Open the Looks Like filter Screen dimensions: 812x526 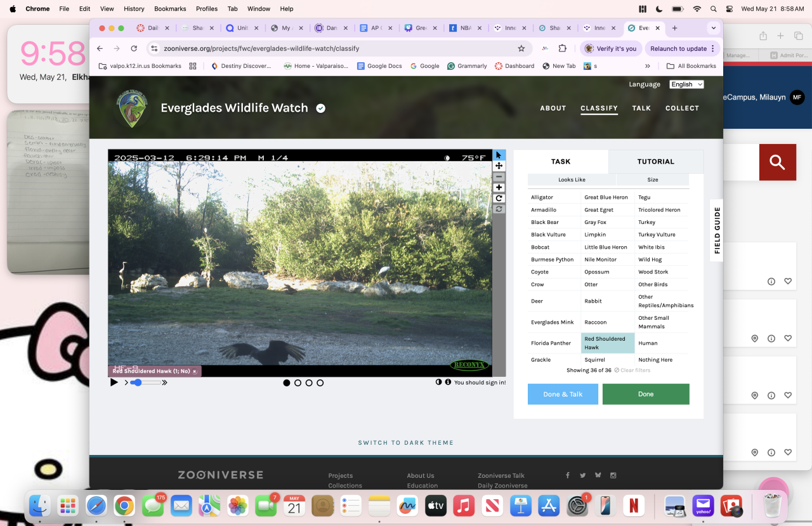572,180
